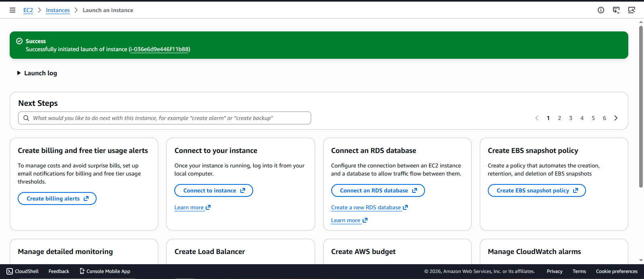The image size is (644, 279).
Task: Go to next page with right chevron
Action: click(616, 118)
